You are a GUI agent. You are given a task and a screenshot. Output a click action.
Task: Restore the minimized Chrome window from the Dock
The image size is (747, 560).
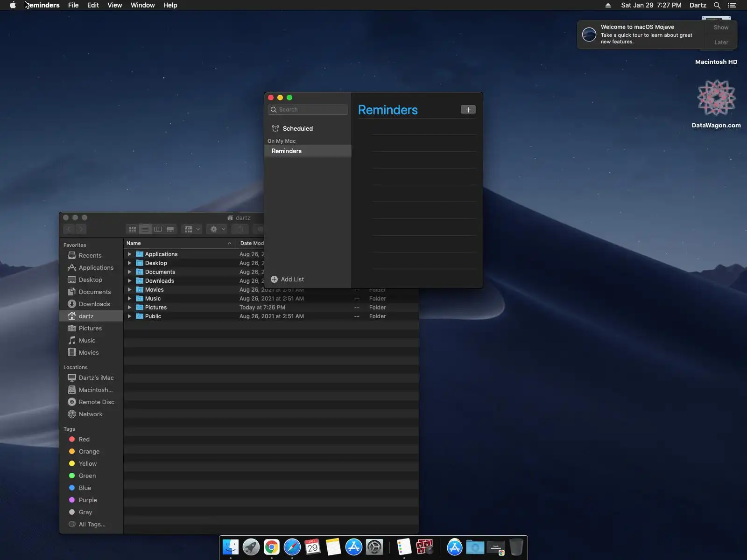click(x=495, y=547)
